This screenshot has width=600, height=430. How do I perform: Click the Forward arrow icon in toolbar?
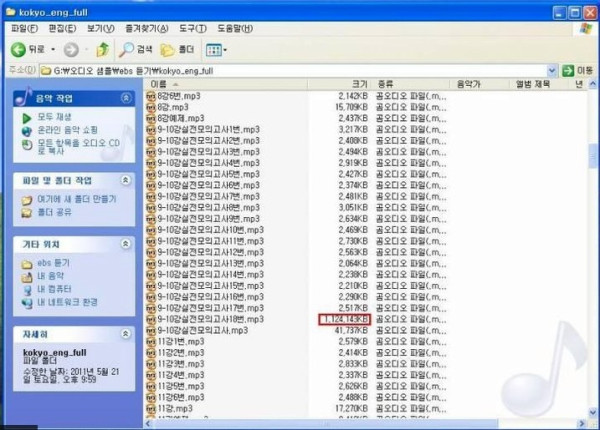[x=71, y=50]
